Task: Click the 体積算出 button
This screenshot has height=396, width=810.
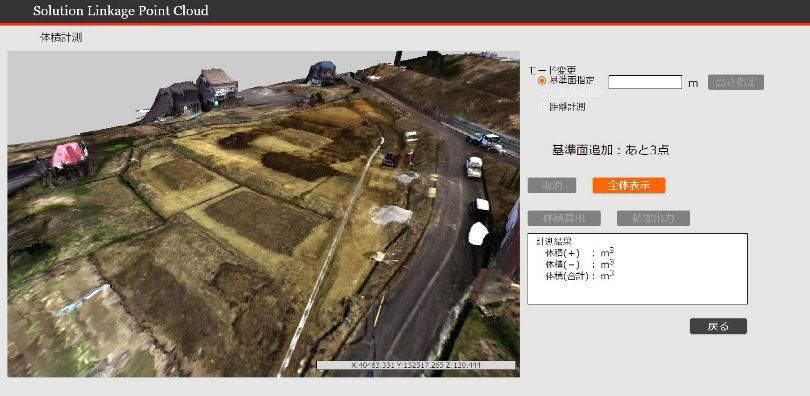Action: [x=564, y=218]
